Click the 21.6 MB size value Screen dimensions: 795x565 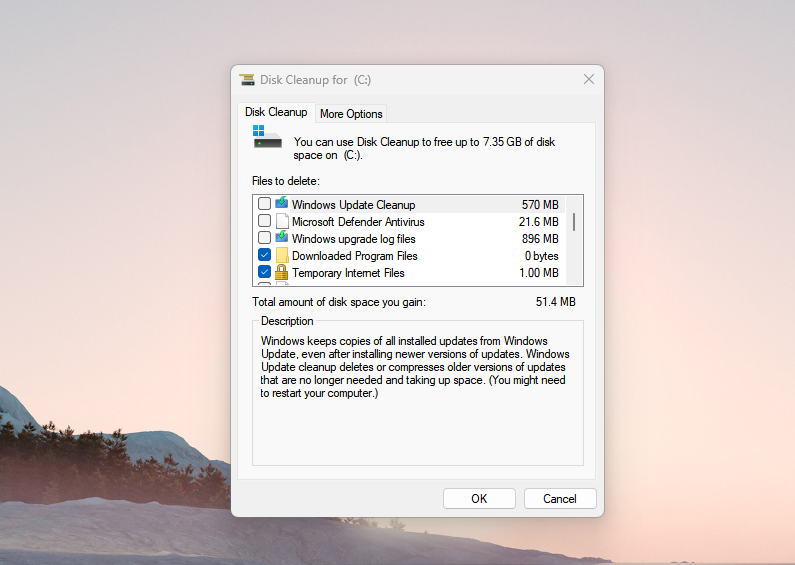(x=538, y=222)
